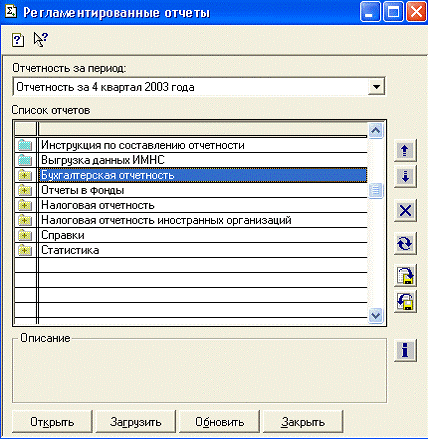
Task: Click the upper floppy disk icon
Action: (405, 275)
